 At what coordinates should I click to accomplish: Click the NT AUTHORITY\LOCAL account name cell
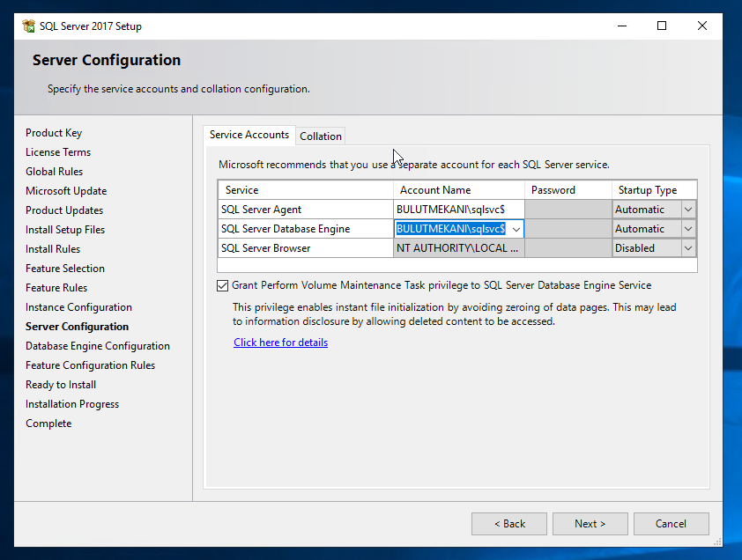point(458,248)
